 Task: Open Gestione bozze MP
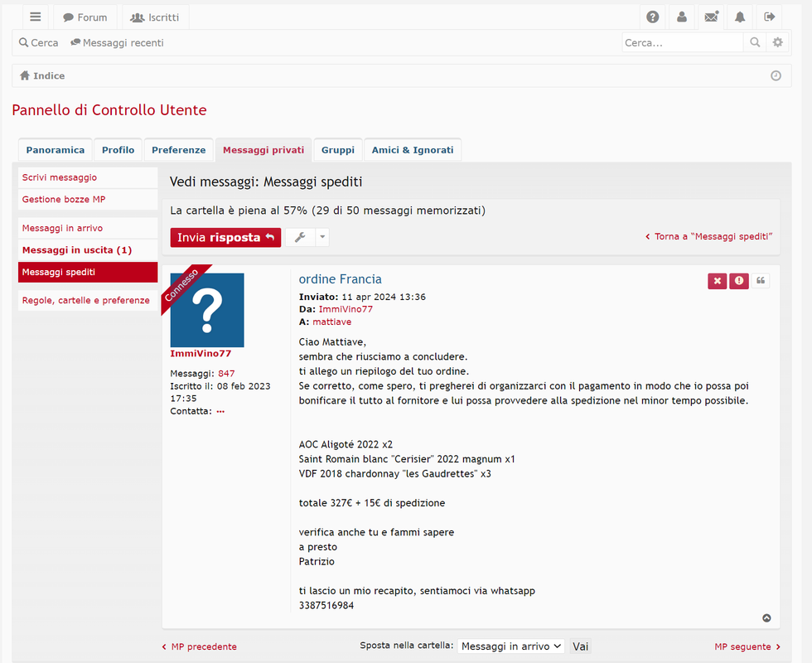click(88, 200)
